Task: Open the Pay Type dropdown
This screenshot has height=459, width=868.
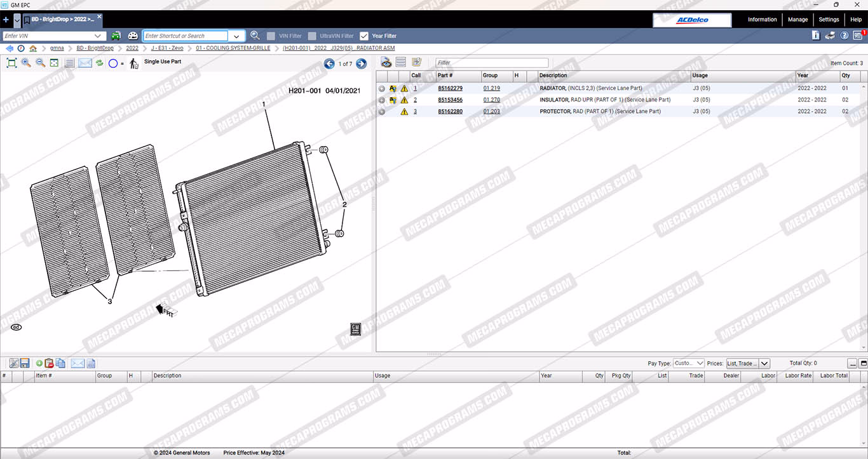Action: (x=689, y=363)
